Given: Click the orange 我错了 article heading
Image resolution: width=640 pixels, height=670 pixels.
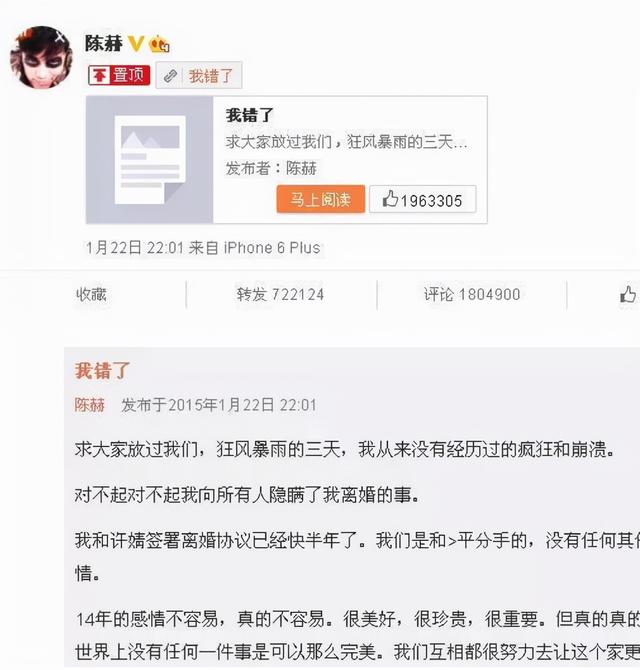Looking at the screenshot, I should coord(102,371).
